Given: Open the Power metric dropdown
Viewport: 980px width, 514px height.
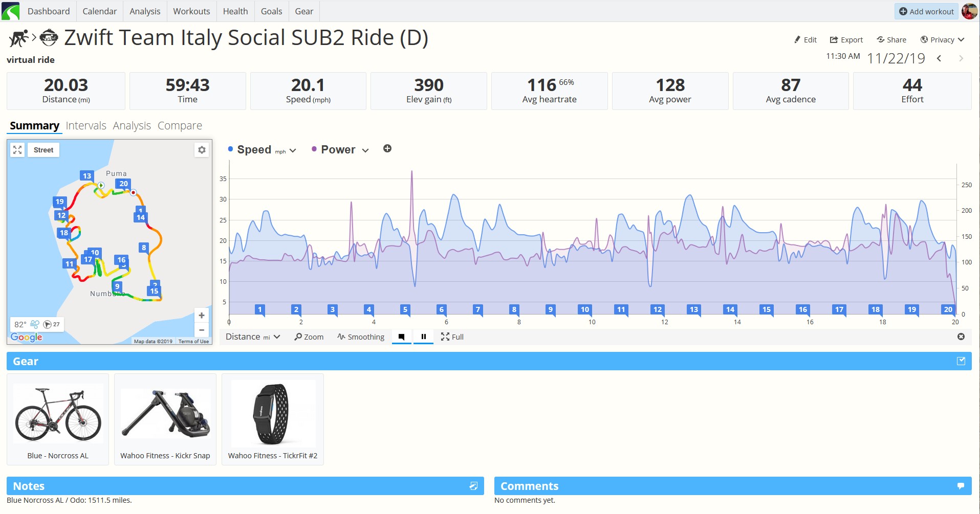Looking at the screenshot, I should pos(340,150).
